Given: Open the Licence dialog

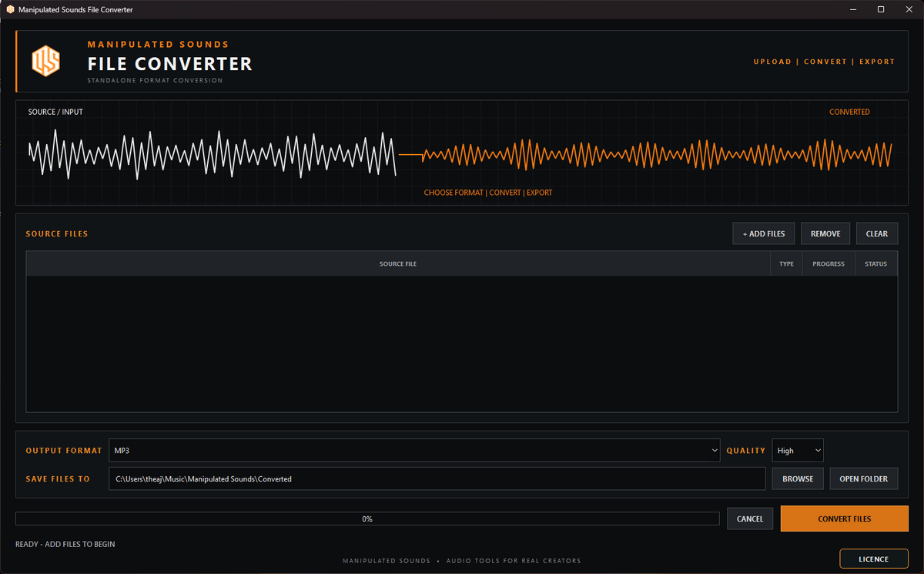Looking at the screenshot, I should pos(874,559).
